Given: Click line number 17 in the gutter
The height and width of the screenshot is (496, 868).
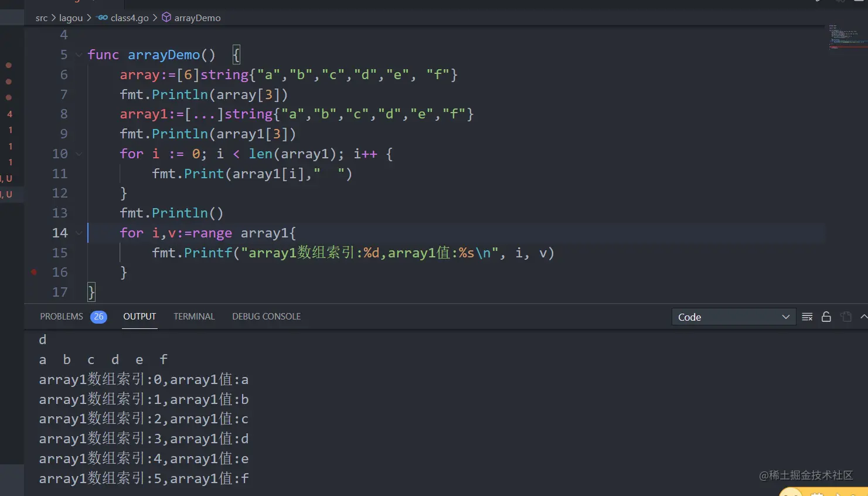Looking at the screenshot, I should 60,292.
